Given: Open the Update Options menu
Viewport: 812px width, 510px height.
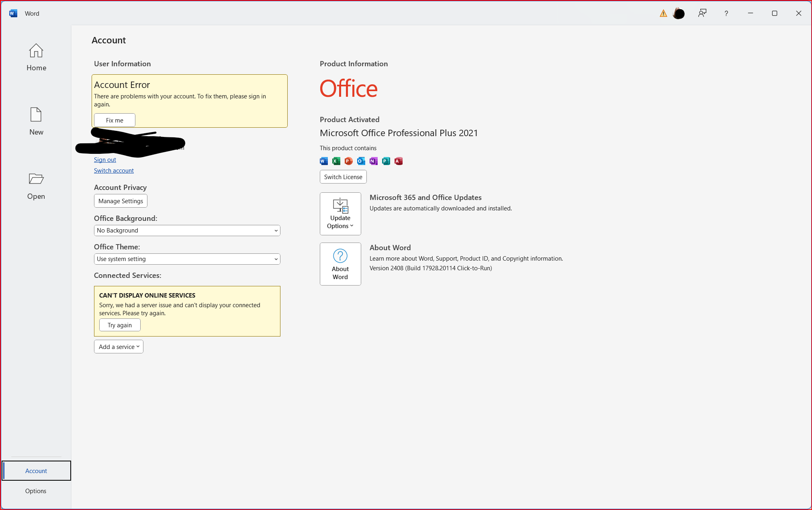Looking at the screenshot, I should click(340, 214).
